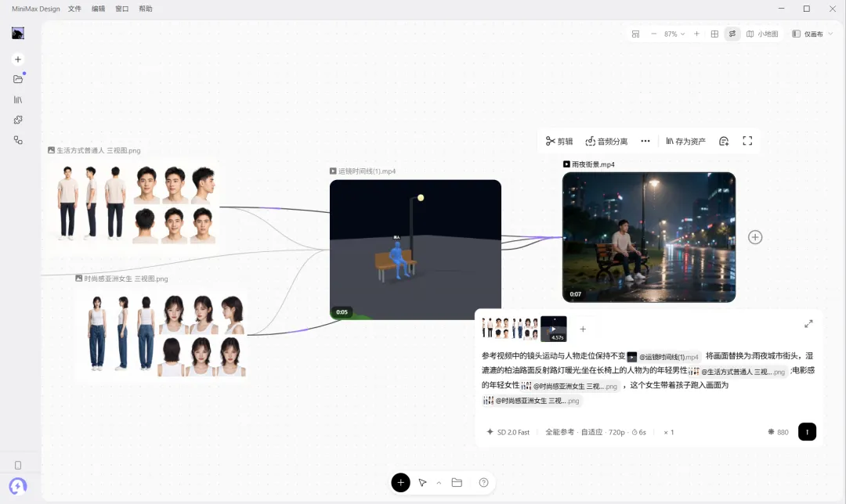
Task: Open the 全能参考 · 自适应 · 720p · 6s settings
Action: tap(595, 432)
